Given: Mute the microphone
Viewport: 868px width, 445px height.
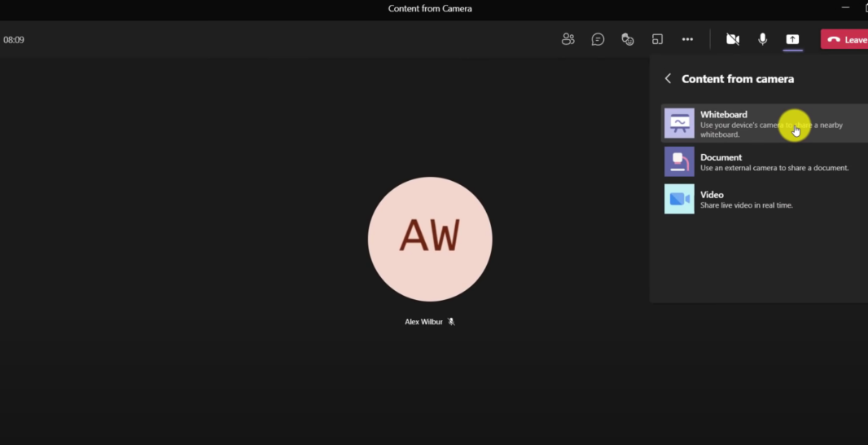Looking at the screenshot, I should [x=763, y=39].
